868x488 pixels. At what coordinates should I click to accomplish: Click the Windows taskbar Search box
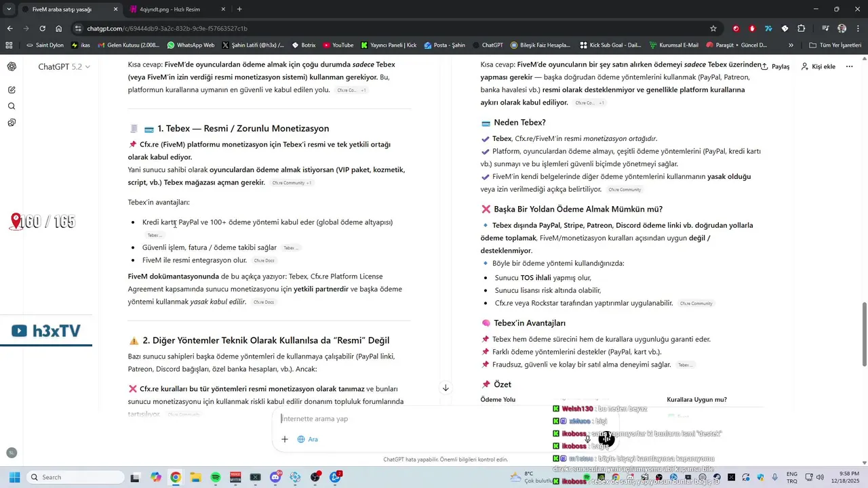click(75, 477)
